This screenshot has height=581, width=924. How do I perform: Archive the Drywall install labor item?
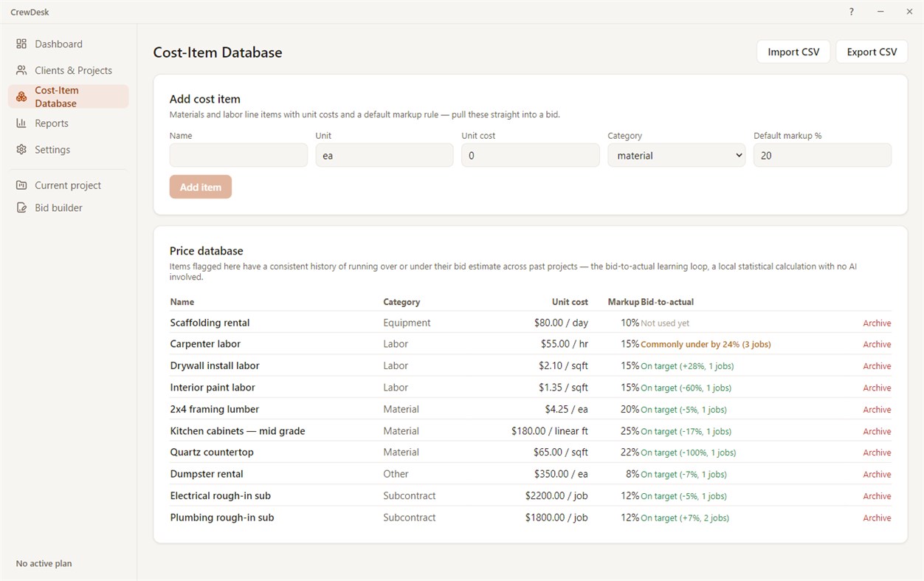pyautogui.click(x=877, y=366)
